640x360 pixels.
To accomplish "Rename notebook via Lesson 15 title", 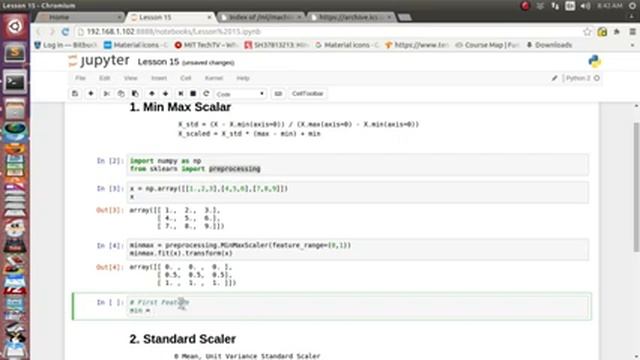I will pos(158,62).
